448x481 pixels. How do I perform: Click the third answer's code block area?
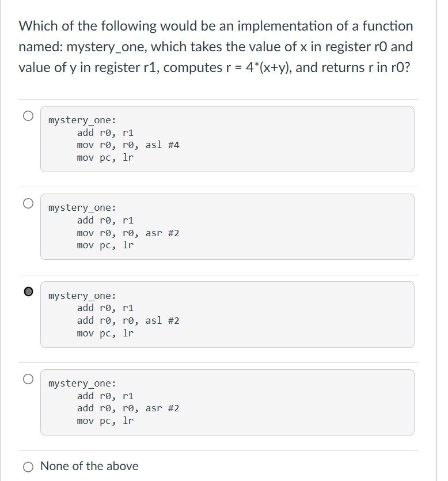point(227,314)
